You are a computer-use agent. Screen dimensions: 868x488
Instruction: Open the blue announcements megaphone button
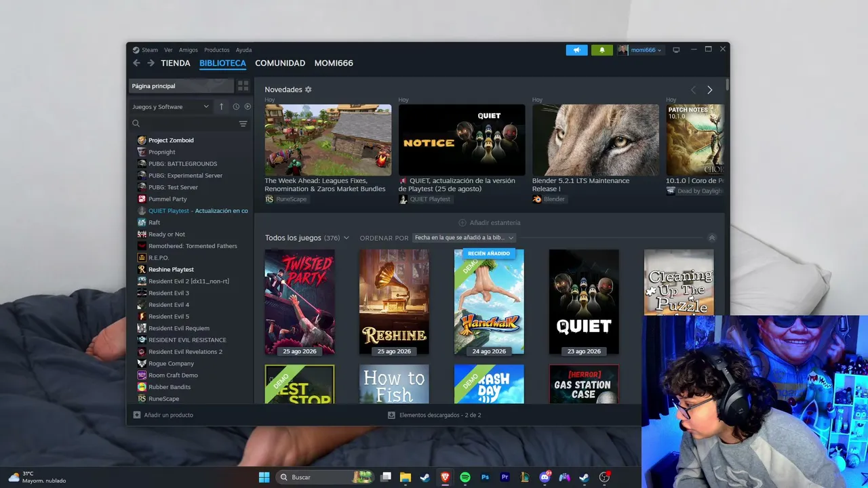click(577, 50)
